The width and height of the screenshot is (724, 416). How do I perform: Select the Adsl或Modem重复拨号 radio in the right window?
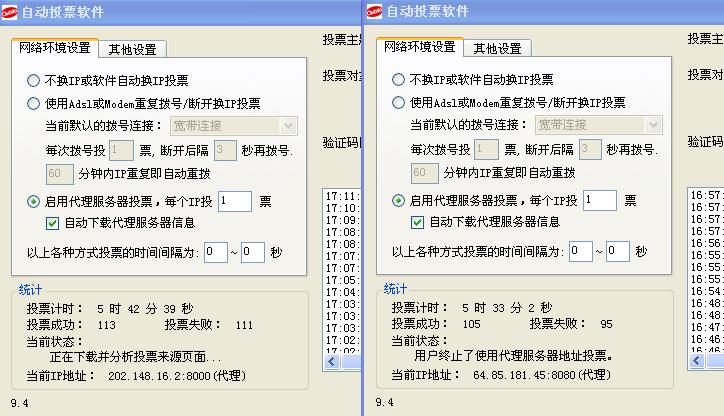[x=399, y=103]
